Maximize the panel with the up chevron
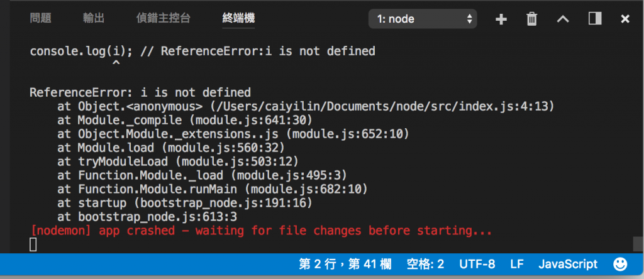Screen dimensions: 644x279 pos(563,19)
